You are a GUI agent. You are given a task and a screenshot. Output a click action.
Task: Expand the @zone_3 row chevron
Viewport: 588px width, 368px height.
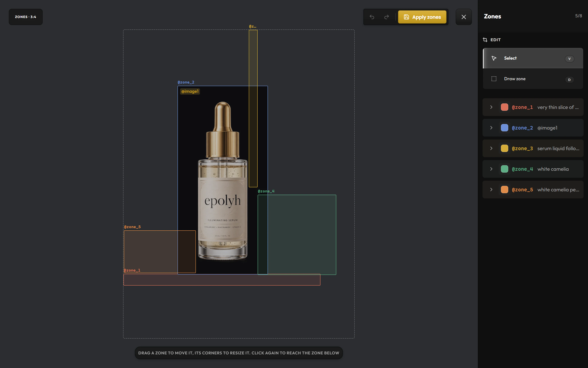(x=491, y=148)
